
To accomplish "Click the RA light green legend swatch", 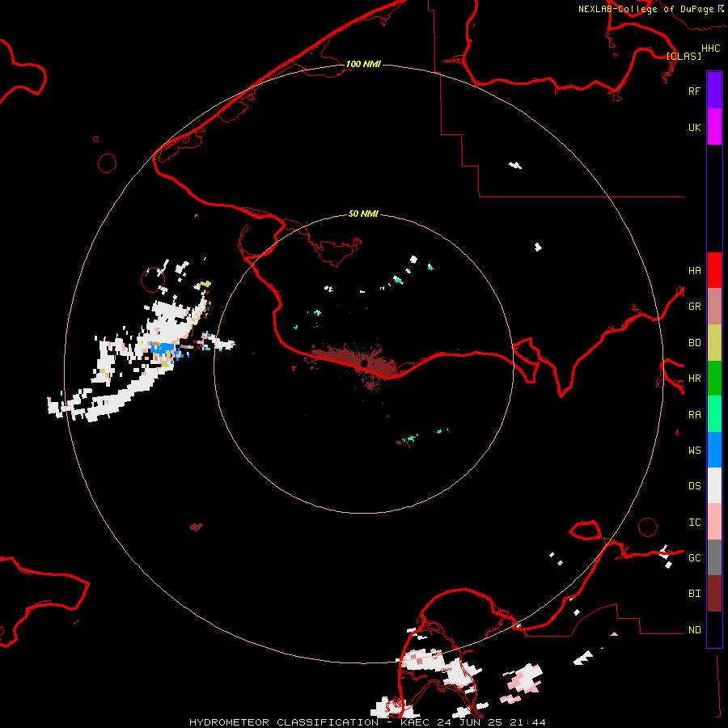I will pos(714,414).
